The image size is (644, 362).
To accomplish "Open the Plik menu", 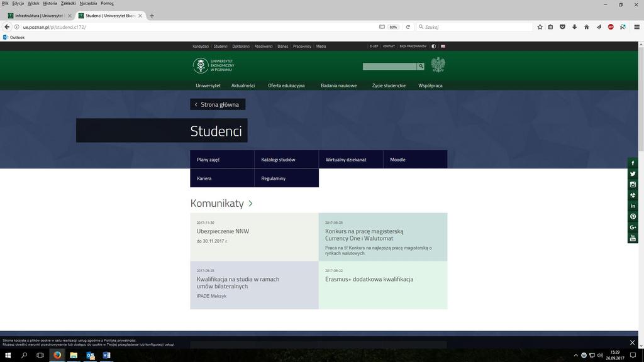I will point(5,3).
